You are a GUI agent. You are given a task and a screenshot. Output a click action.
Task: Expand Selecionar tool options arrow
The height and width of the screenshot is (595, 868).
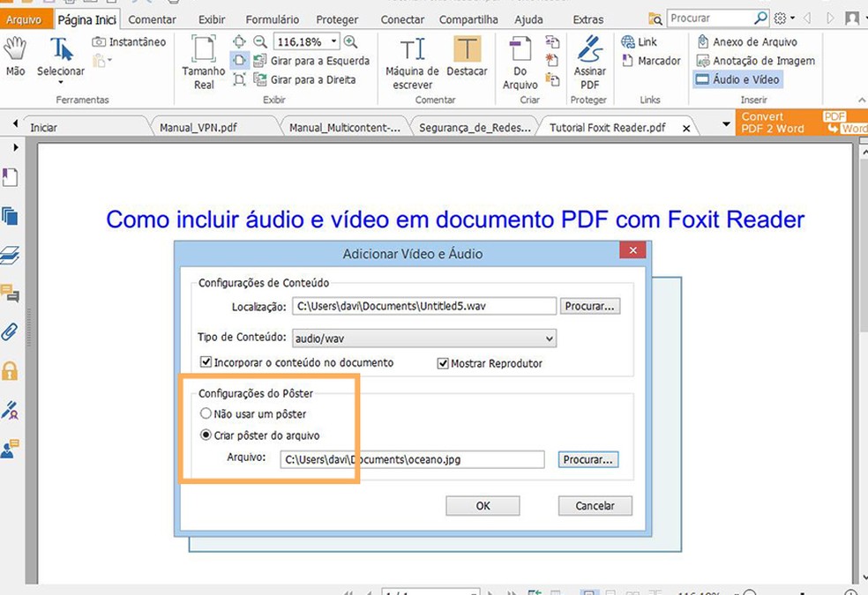click(61, 82)
